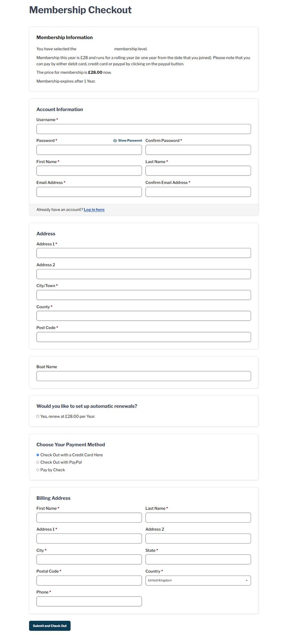The width and height of the screenshot is (308, 644).
Task: Click the billing Phone field
Action: click(x=89, y=602)
